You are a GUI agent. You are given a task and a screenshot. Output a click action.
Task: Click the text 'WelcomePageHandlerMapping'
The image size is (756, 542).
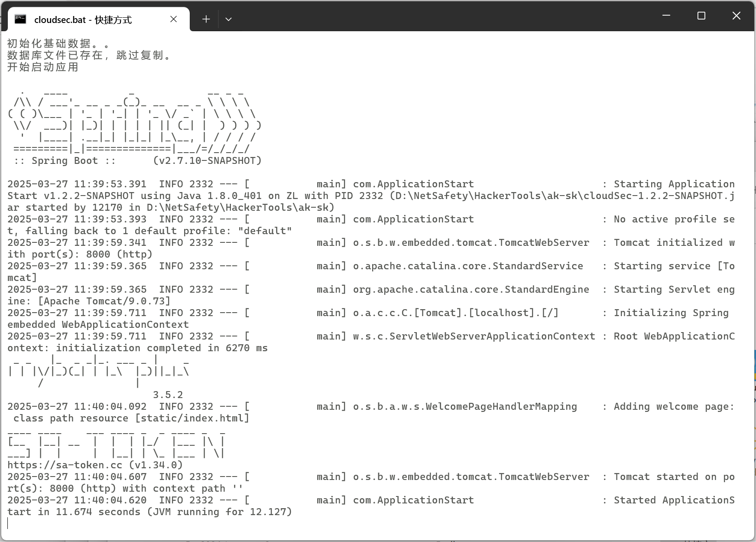click(x=501, y=407)
